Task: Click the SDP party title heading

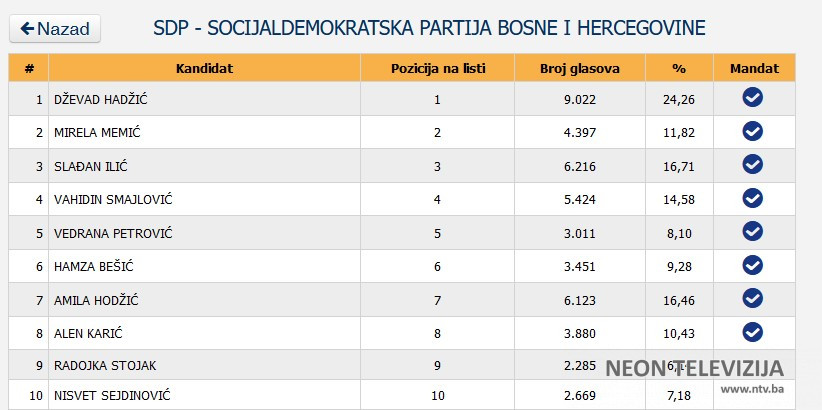Action: pos(429,28)
